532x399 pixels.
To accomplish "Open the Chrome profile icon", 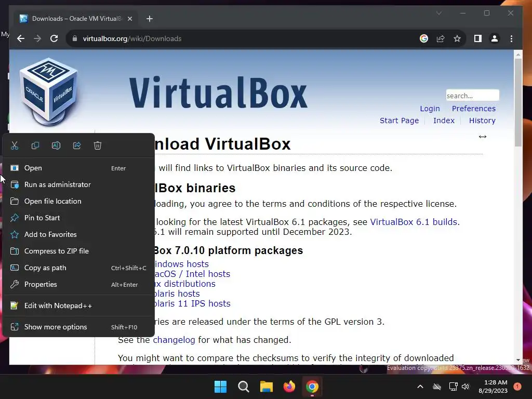I will click(x=495, y=38).
